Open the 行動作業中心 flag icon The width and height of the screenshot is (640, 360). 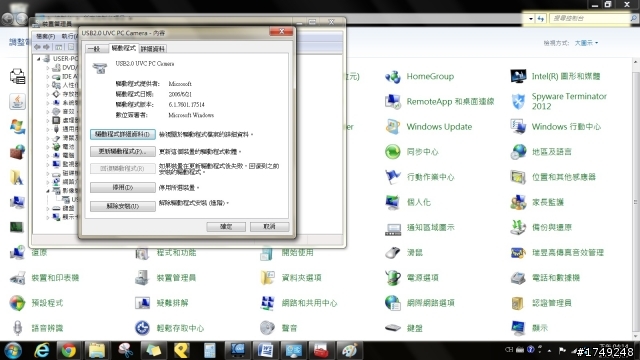[x=393, y=177]
